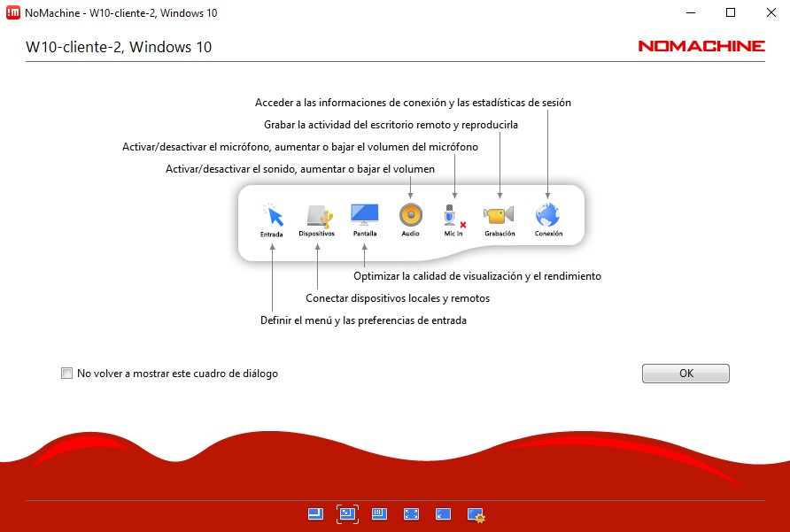The width and height of the screenshot is (790, 532).
Task: Open display settings with gear icon
Action: pos(476,514)
